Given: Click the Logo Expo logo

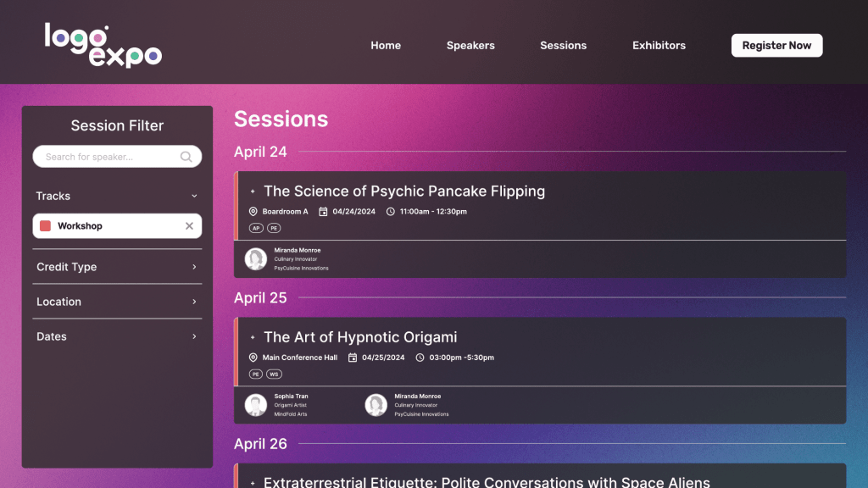Looking at the screenshot, I should [x=103, y=45].
